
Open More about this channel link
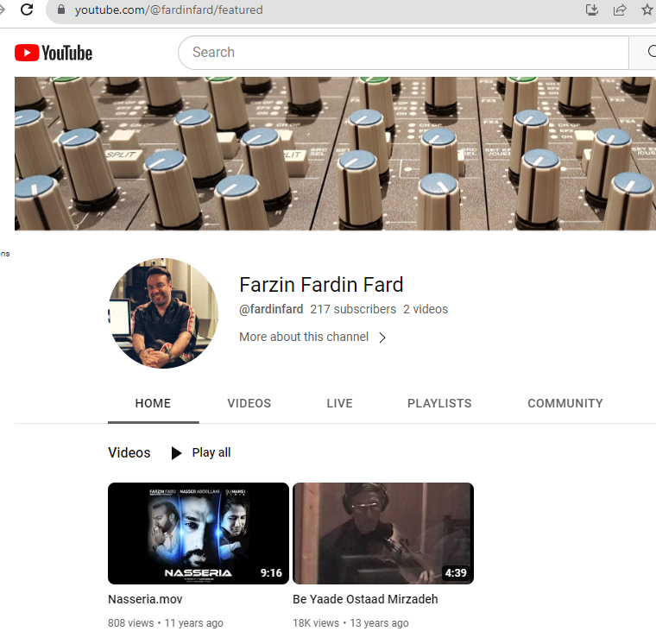coord(304,337)
